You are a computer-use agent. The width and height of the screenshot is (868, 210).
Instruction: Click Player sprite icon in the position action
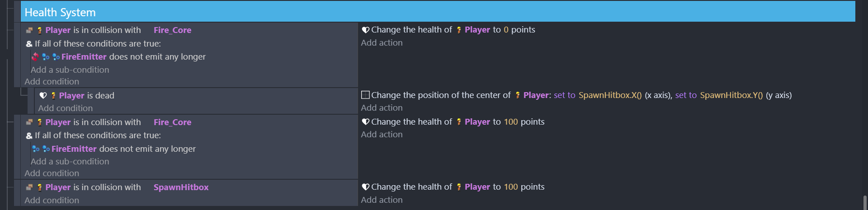click(x=518, y=95)
